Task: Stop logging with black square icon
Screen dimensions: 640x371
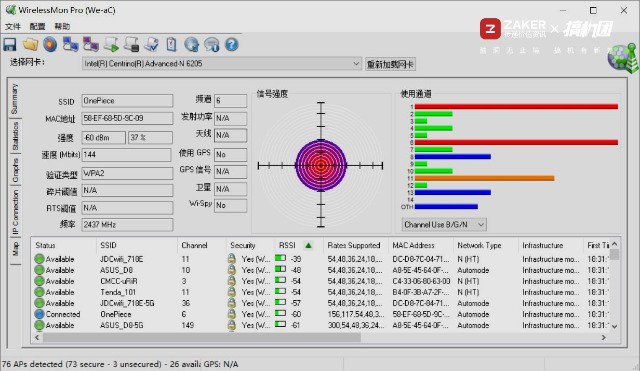Action: click(131, 44)
